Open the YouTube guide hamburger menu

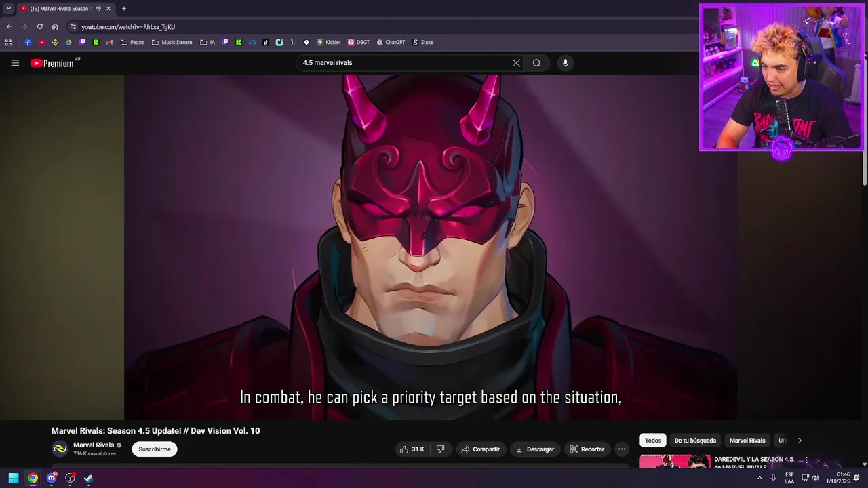[x=15, y=63]
